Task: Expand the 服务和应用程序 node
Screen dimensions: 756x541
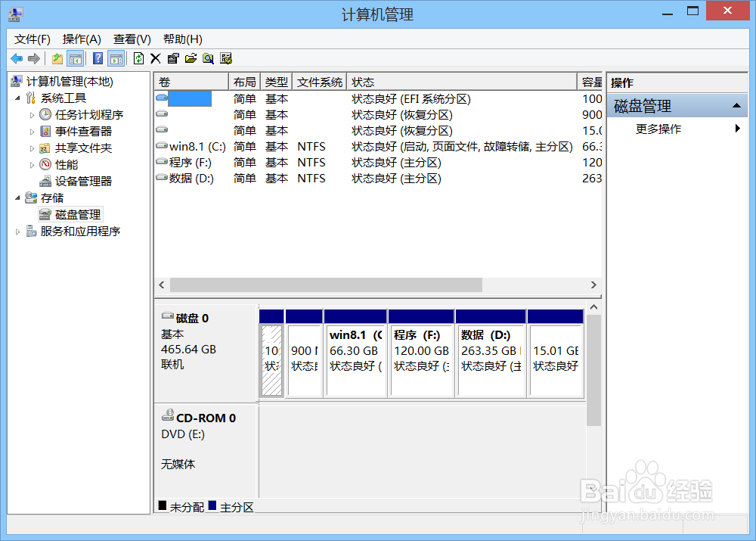Action: click(x=17, y=231)
